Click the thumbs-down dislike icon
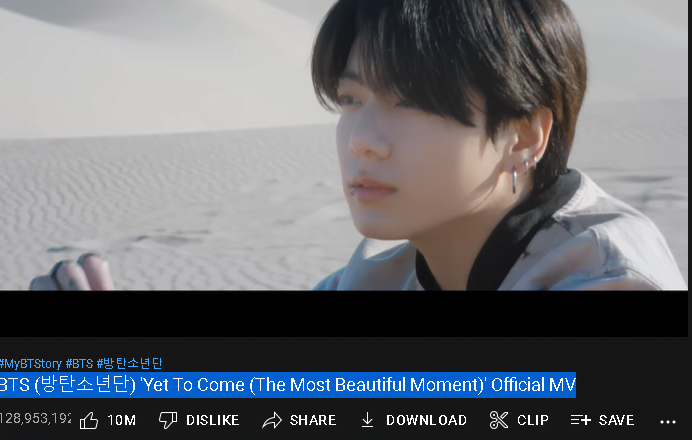 click(x=168, y=420)
